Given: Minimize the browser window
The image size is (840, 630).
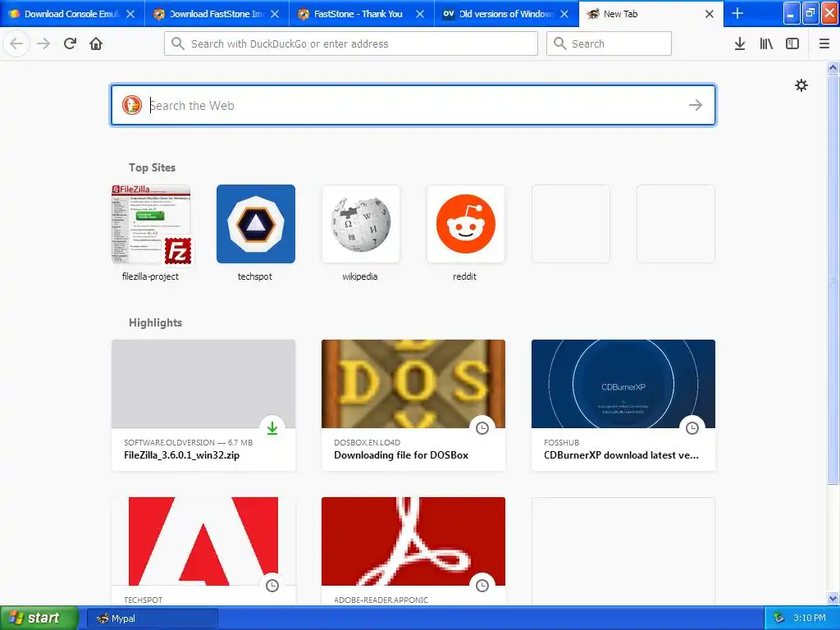Looking at the screenshot, I should pyautogui.click(x=792, y=13).
